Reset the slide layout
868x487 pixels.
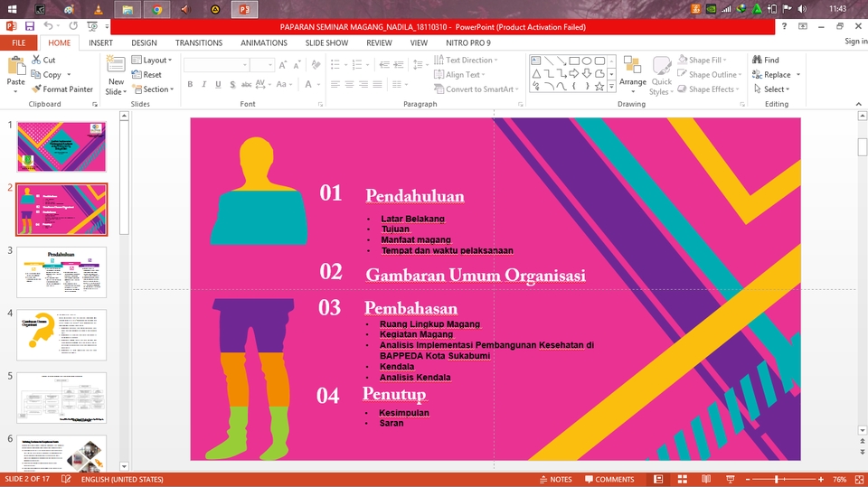(146, 75)
